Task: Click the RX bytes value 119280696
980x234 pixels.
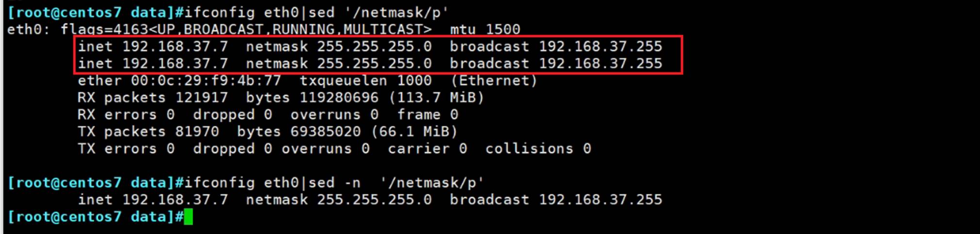Action: 339,97
